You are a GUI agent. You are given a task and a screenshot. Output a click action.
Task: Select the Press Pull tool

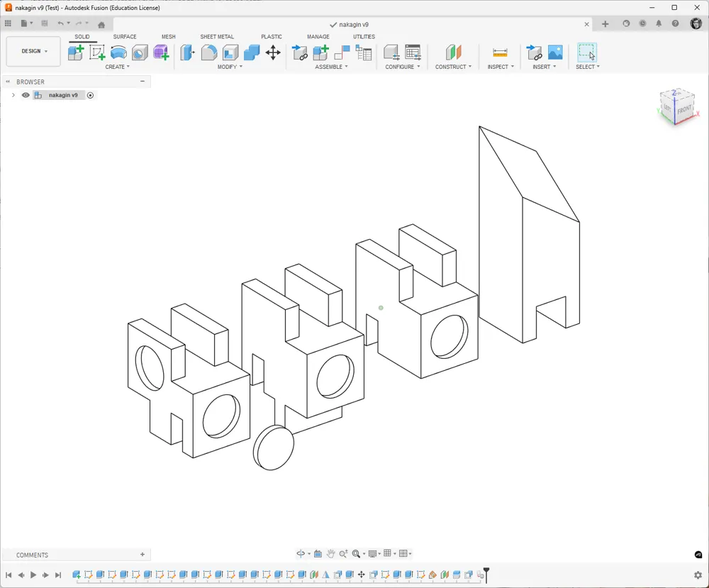coord(186,52)
